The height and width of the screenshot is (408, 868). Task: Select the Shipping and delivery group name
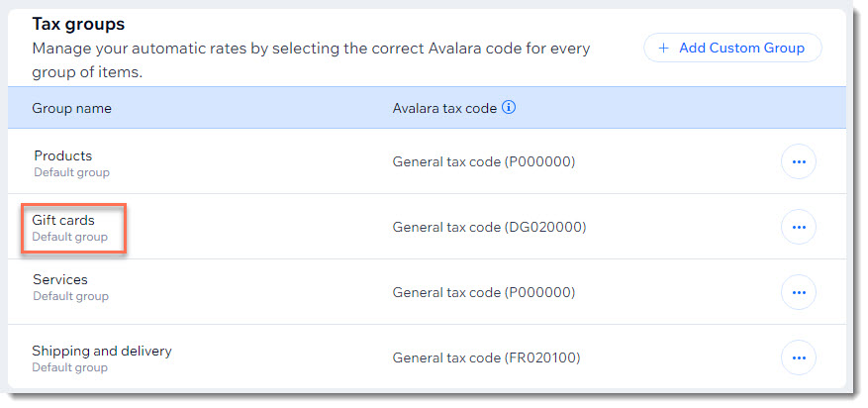pos(102,351)
